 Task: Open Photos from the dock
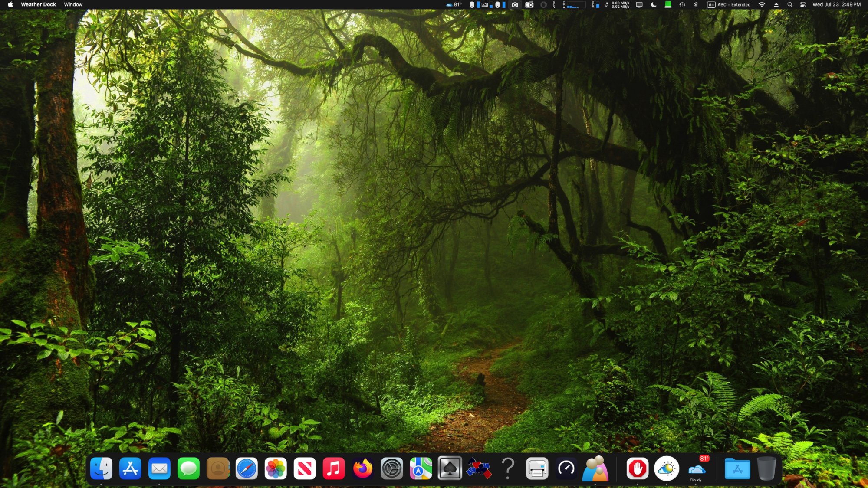coord(276,469)
